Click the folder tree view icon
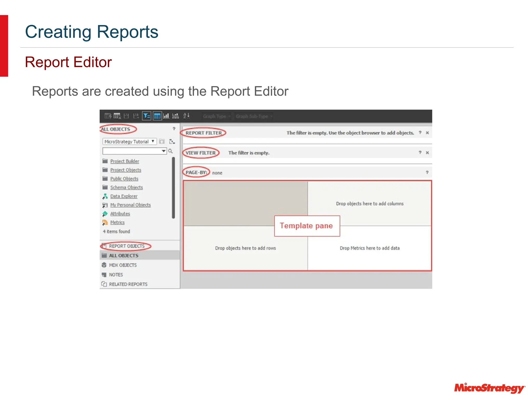This screenshot has width=532, height=399. tap(172, 142)
